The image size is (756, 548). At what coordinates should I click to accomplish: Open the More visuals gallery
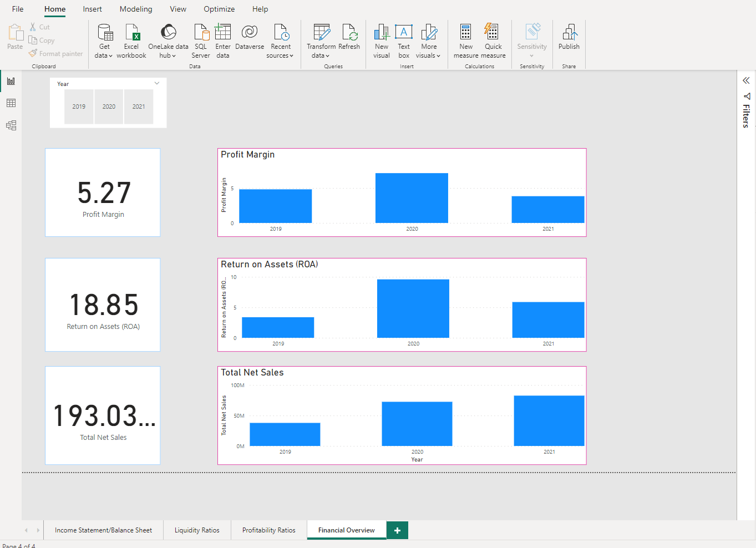pyautogui.click(x=429, y=40)
